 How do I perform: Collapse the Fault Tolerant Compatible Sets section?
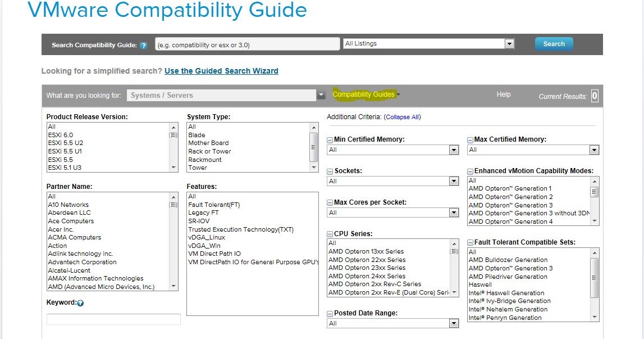pyautogui.click(x=471, y=242)
